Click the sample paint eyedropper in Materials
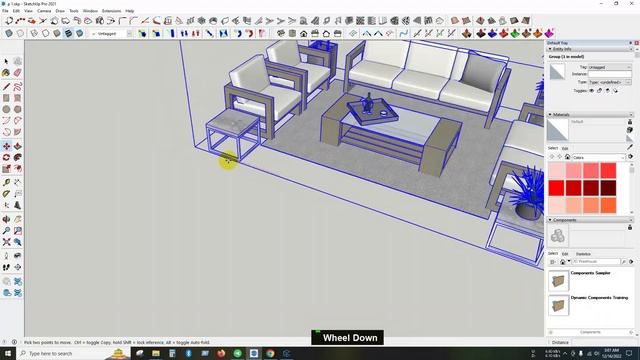 coord(630,147)
